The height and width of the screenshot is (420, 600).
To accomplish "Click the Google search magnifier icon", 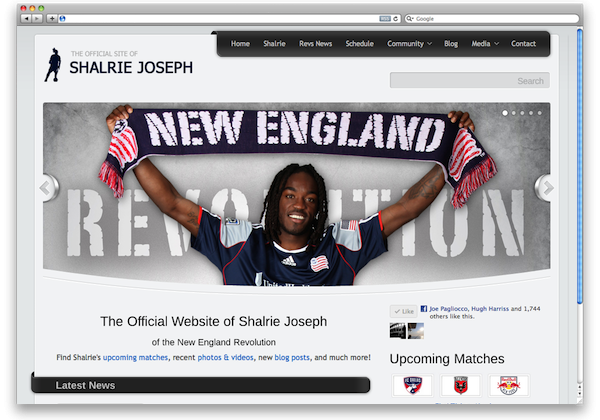I will (x=409, y=18).
